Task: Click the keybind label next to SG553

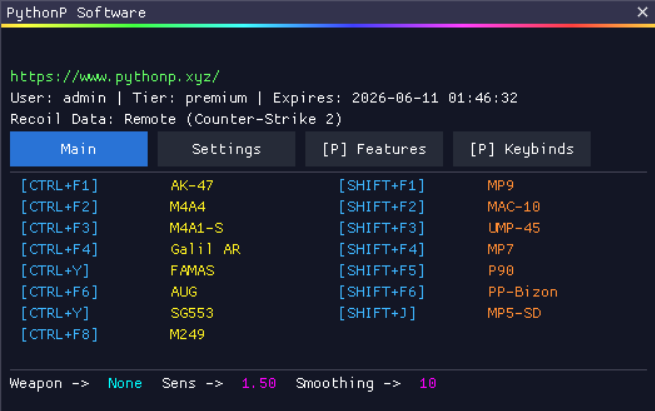Action: [55, 314]
